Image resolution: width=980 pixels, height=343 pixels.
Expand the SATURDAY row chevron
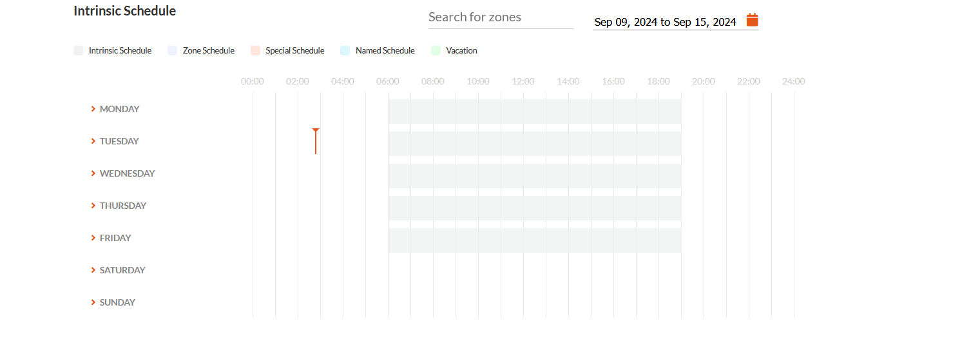tap(93, 270)
